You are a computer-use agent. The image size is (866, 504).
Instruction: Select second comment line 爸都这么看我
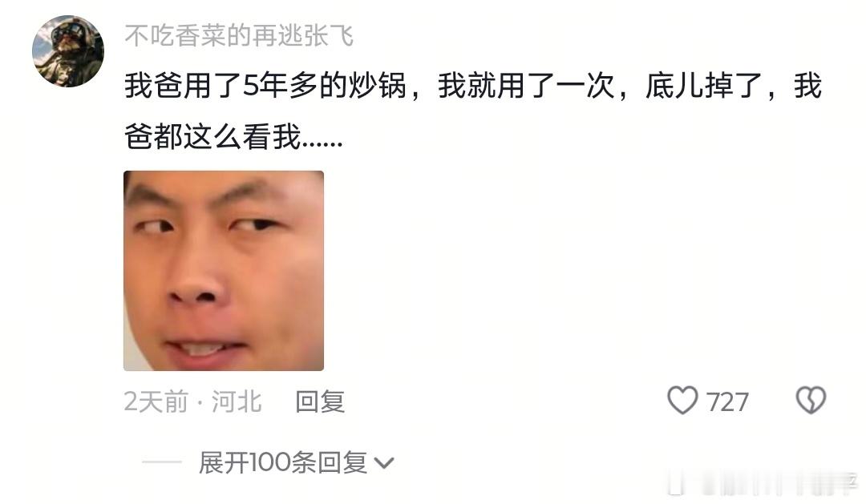click(x=233, y=135)
